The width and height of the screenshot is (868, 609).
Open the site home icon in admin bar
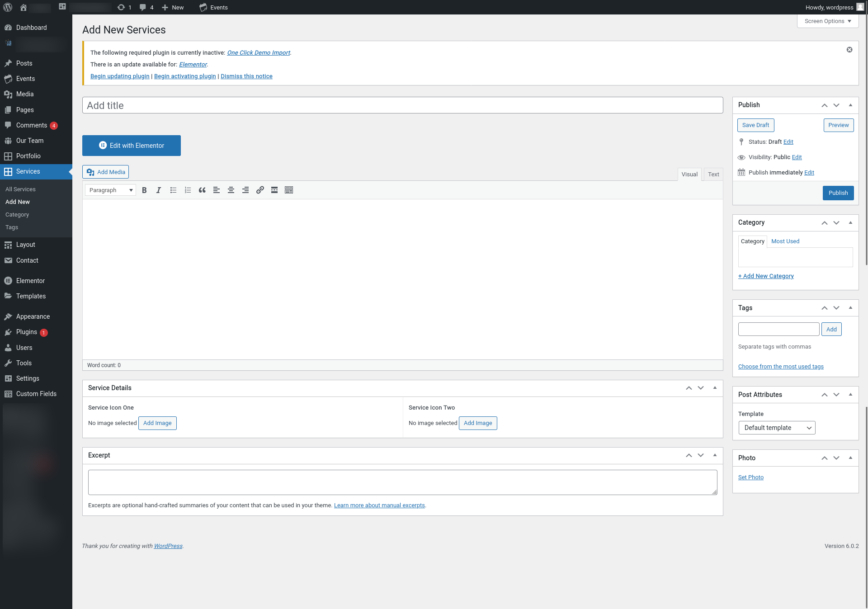[24, 7]
